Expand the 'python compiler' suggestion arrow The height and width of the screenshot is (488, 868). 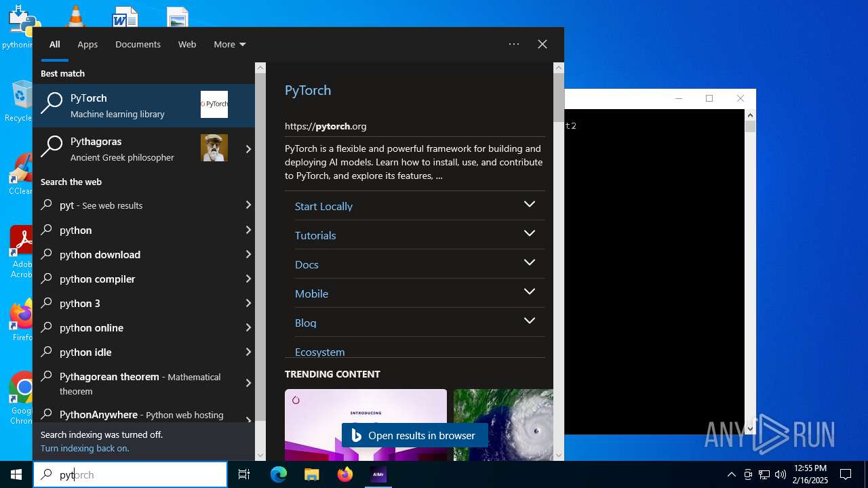(x=248, y=279)
